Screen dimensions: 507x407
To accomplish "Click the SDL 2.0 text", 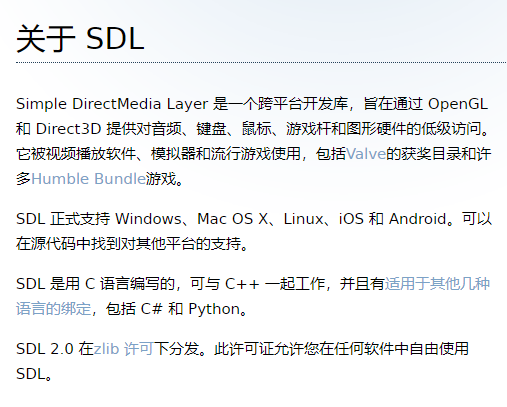I will coord(45,349).
